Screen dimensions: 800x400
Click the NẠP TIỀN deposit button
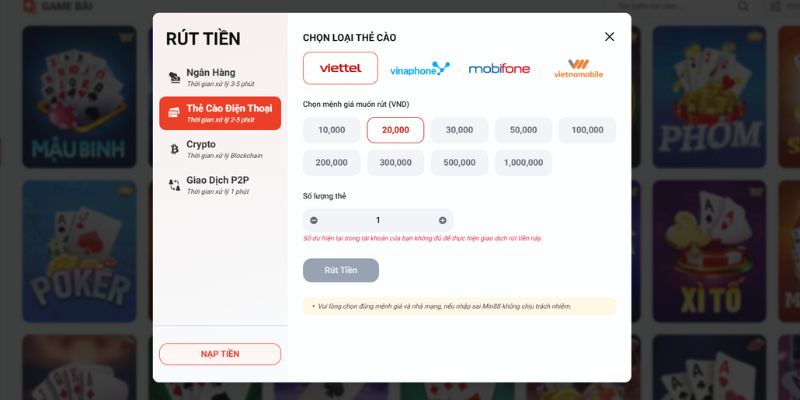(x=220, y=354)
